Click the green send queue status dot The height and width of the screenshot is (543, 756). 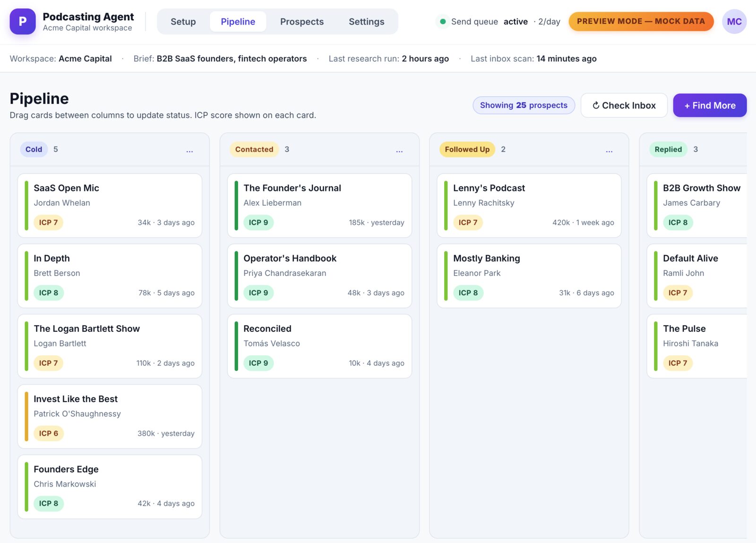coord(443,21)
